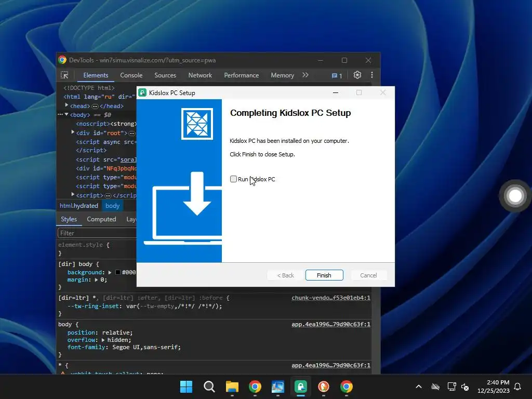532x399 pixels.
Task: Expand the last script node in DOM tree
Action: click(x=73, y=195)
